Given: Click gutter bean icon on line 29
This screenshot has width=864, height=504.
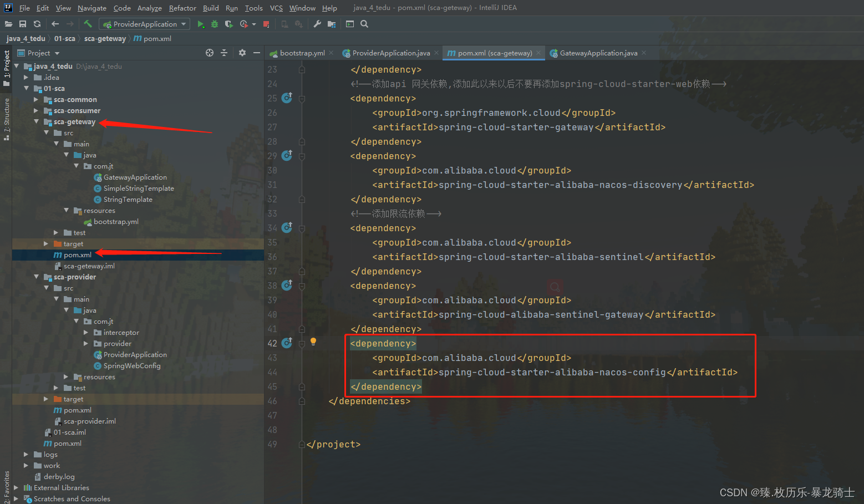Looking at the screenshot, I should coord(287,155).
